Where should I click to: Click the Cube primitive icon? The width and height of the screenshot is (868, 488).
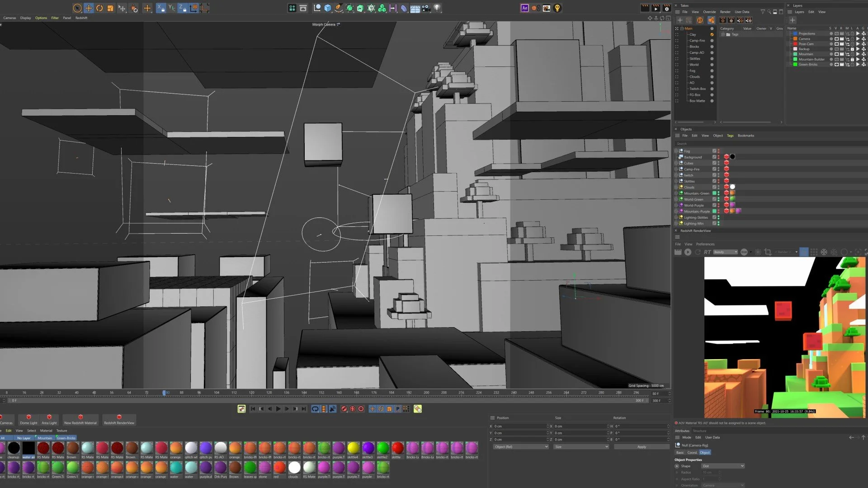coord(328,8)
